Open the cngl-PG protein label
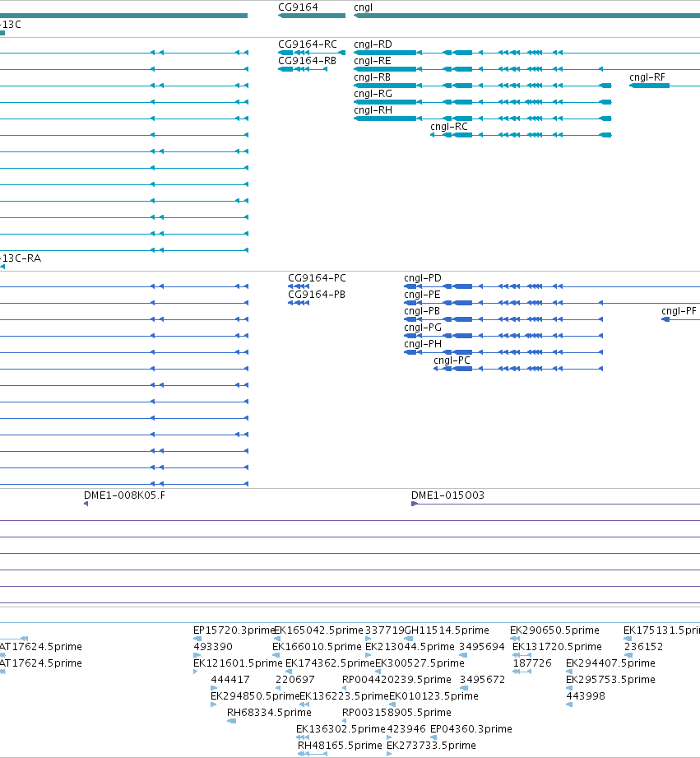This screenshot has height=758, width=700. coord(423,328)
